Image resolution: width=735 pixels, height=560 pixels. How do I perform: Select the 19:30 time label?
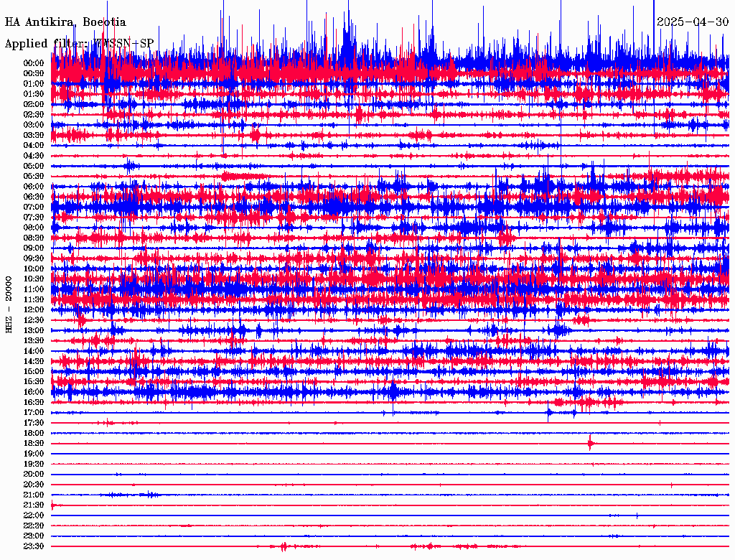click(34, 465)
